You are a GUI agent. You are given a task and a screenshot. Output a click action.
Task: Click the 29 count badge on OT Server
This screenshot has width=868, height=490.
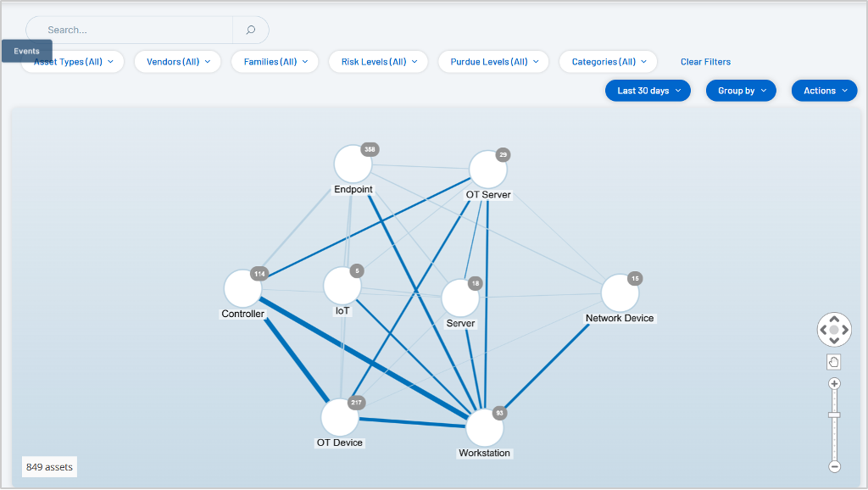[x=503, y=155]
